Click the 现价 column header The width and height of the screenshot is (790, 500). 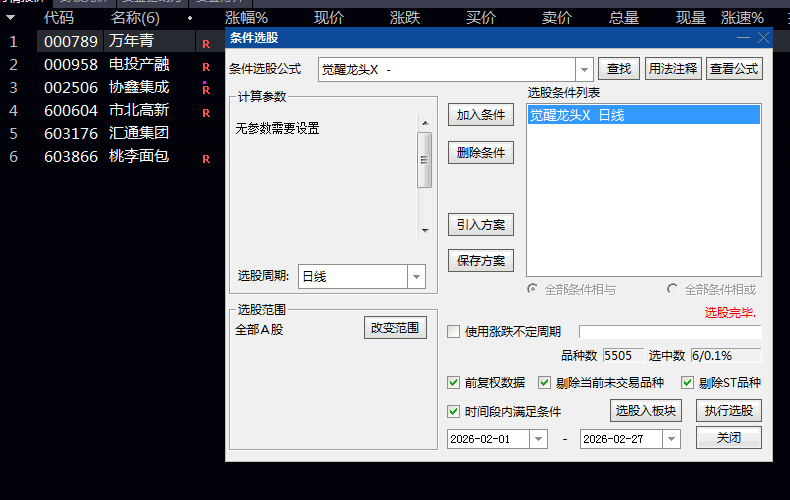pos(329,18)
